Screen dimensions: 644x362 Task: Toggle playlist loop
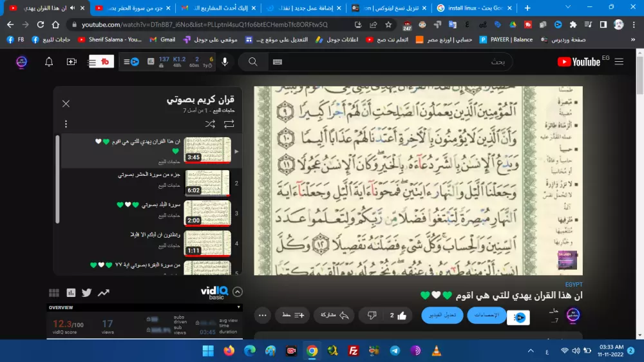(x=229, y=124)
